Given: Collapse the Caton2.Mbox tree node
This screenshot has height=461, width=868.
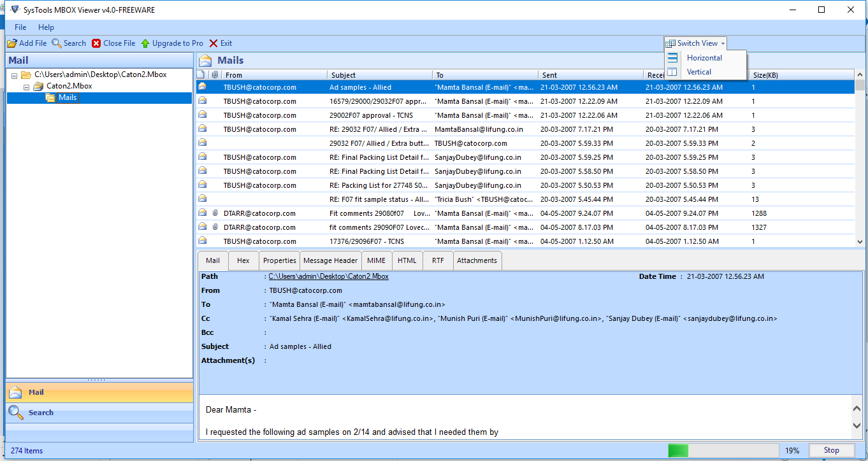Looking at the screenshot, I should click(26, 86).
